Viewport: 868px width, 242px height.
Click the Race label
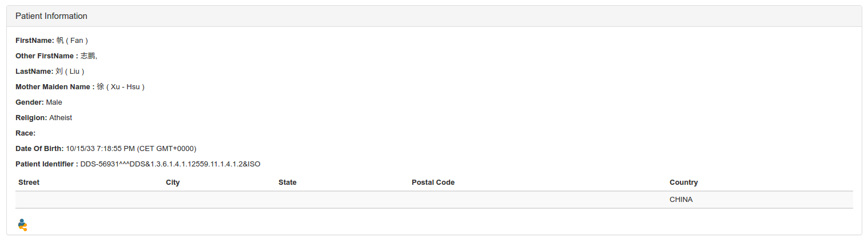coord(26,133)
